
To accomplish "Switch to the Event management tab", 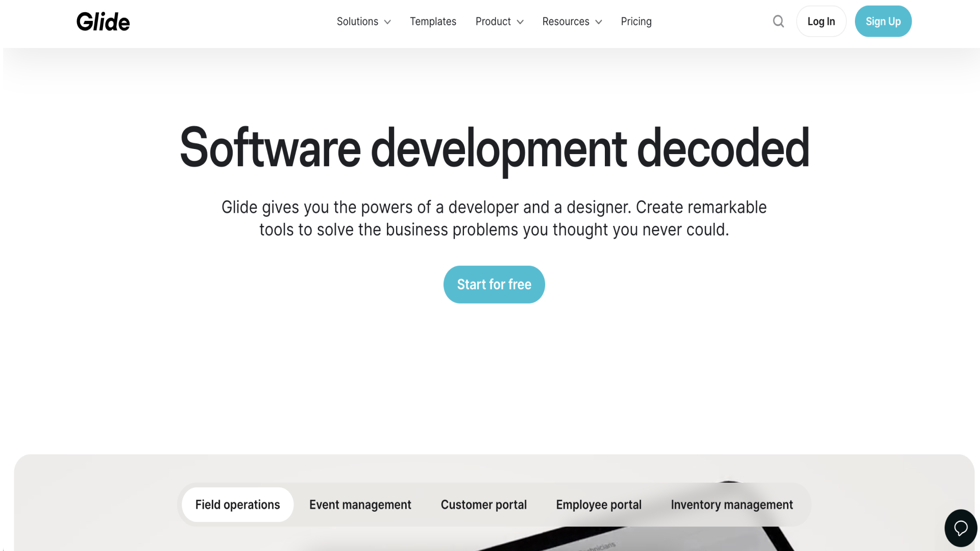I will [x=360, y=505].
